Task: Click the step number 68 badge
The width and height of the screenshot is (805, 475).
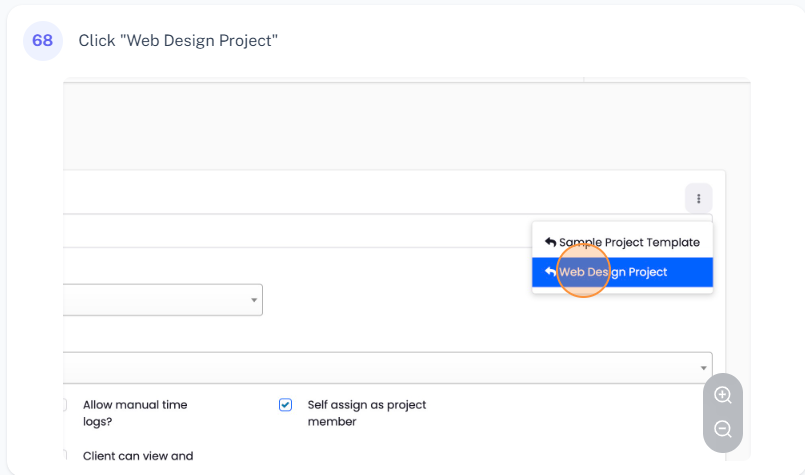Action: tap(42, 40)
